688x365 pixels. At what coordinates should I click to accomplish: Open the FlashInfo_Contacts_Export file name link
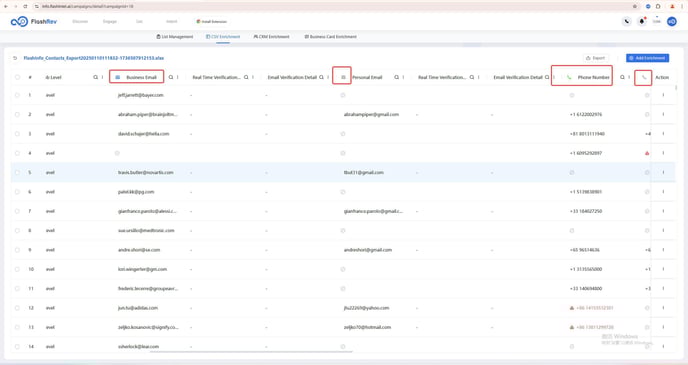coord(94,58)
